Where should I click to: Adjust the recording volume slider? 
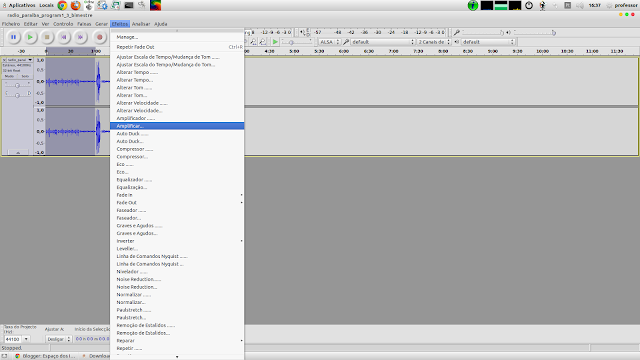[483, 32]
